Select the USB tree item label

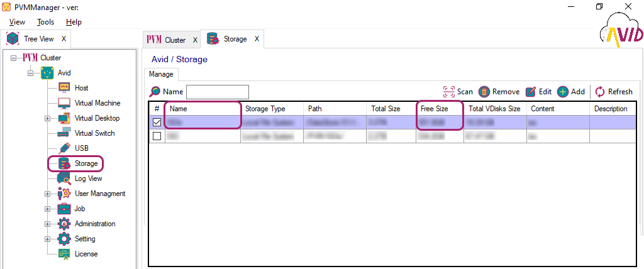click(x=81, y=148)
